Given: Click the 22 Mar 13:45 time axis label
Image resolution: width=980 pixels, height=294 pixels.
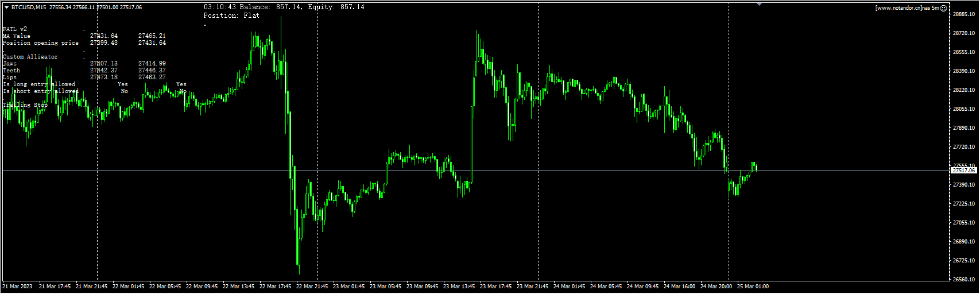Looking at the screenshot, I should (238, 287).
